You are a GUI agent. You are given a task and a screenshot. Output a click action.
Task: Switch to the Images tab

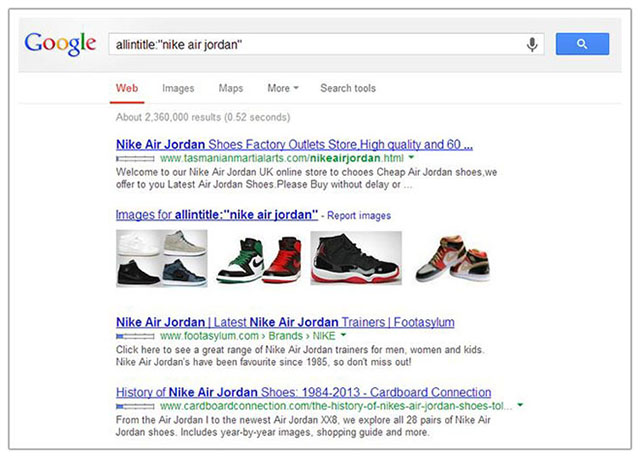click(178, 88)
